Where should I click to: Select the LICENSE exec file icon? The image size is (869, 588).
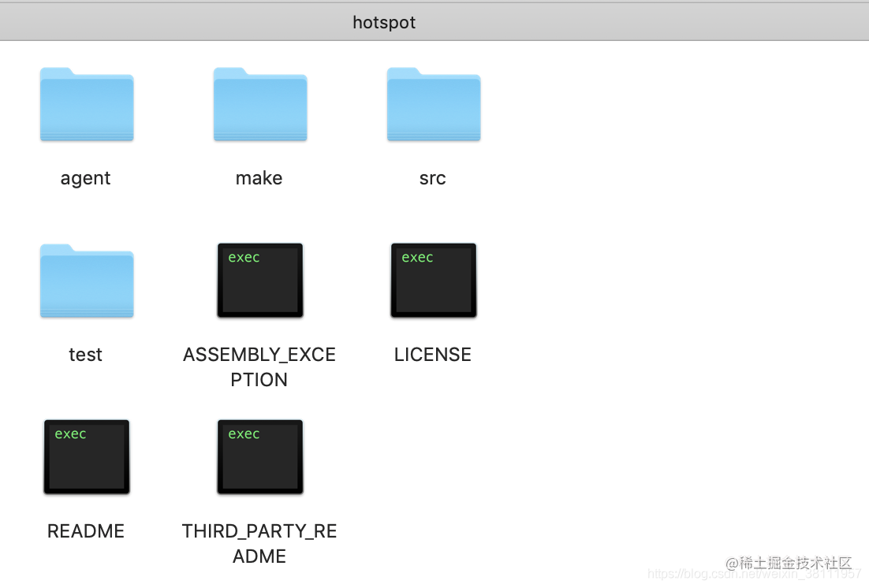click(434, 281)
